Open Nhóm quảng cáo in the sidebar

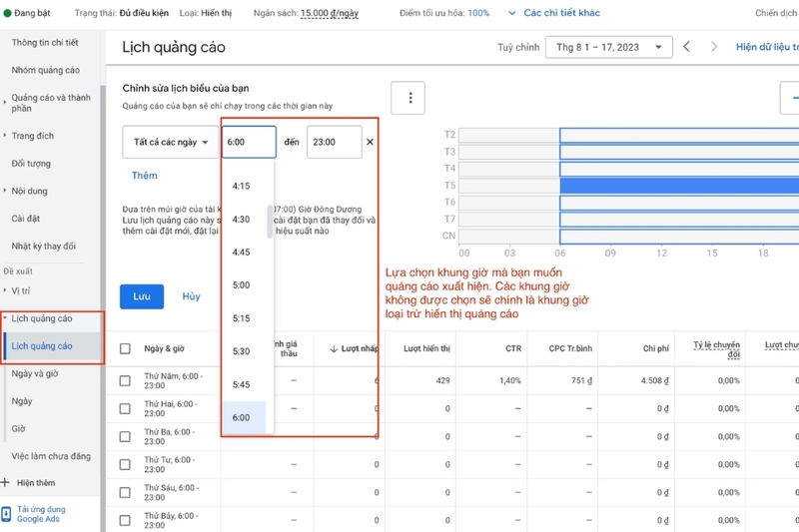click(45, 70)
